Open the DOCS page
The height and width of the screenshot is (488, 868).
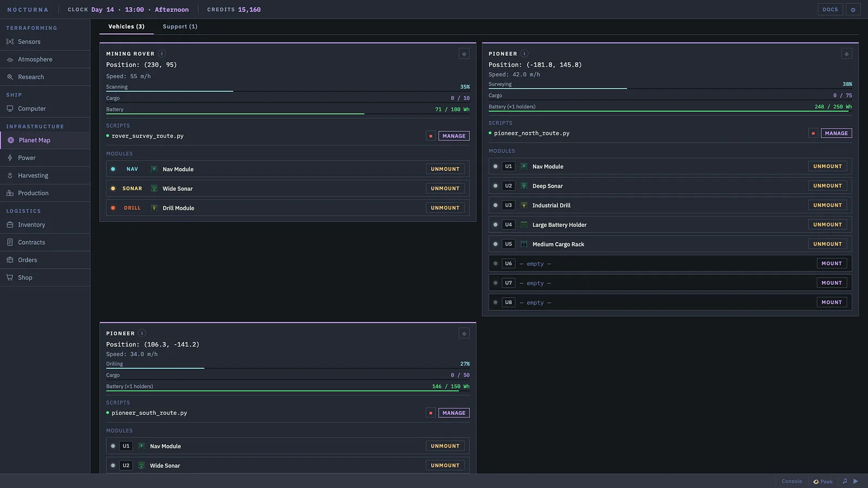pyautogui.click(x=830, y=10)
